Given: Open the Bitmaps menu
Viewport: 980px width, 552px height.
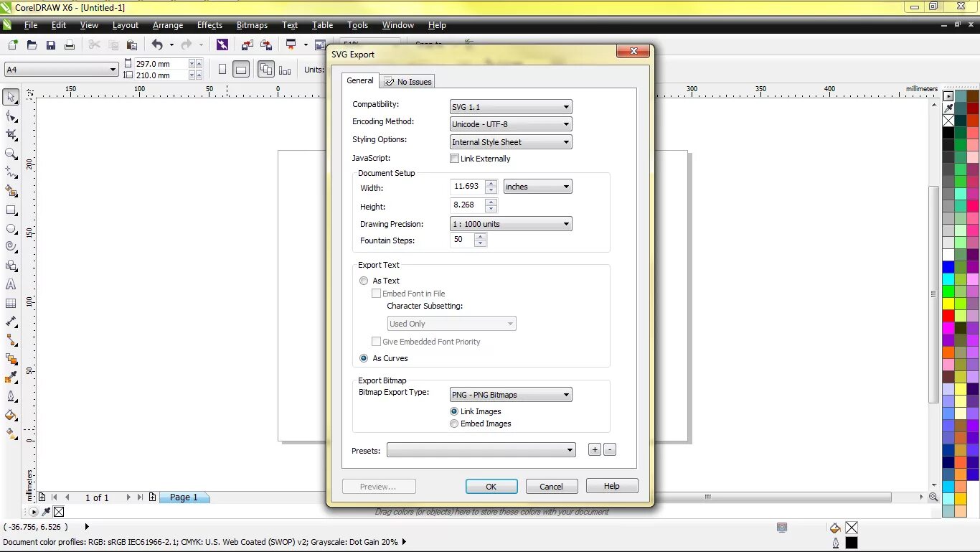Looking at the screenshot, I should tap(252, 25).
